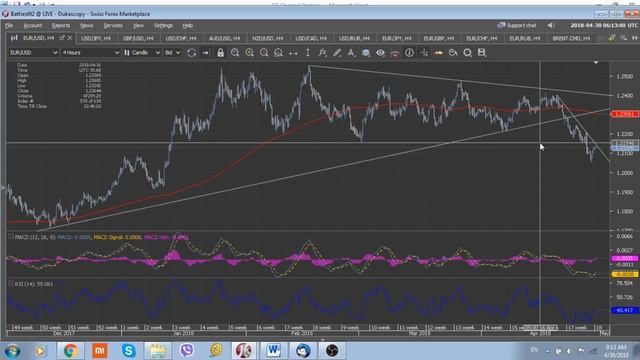The width and height of the screenshot is (640, 360).
Task: Click the circled info icon
Action: point(409,53)
